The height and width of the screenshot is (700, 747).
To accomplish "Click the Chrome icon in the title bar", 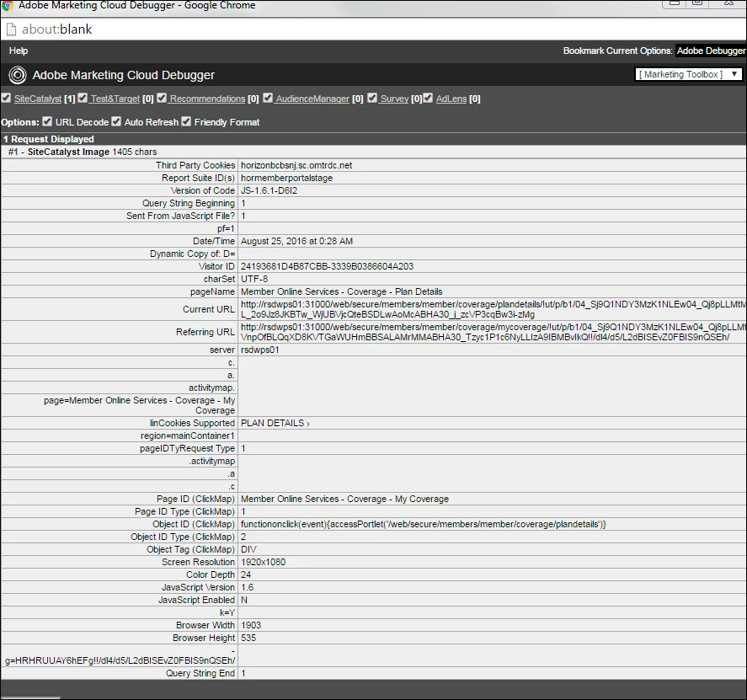I will (x=7, y=5).
